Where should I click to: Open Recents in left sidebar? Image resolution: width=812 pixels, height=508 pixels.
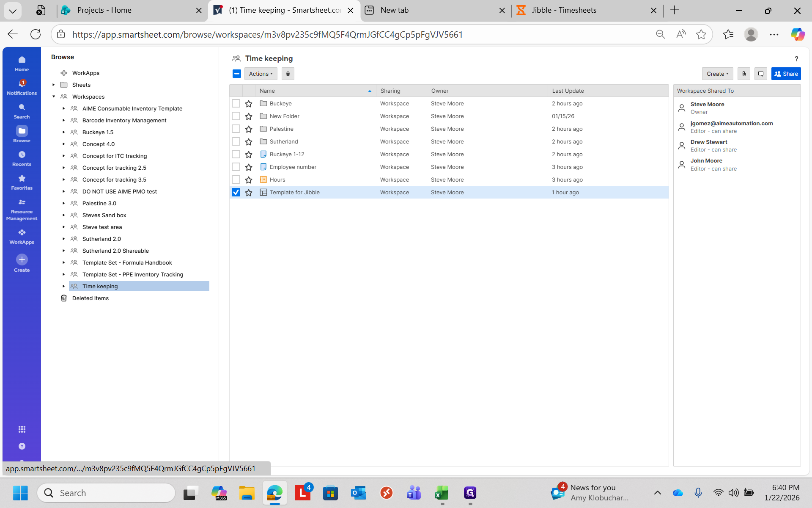pyautogui.click(x=22, y=158)
